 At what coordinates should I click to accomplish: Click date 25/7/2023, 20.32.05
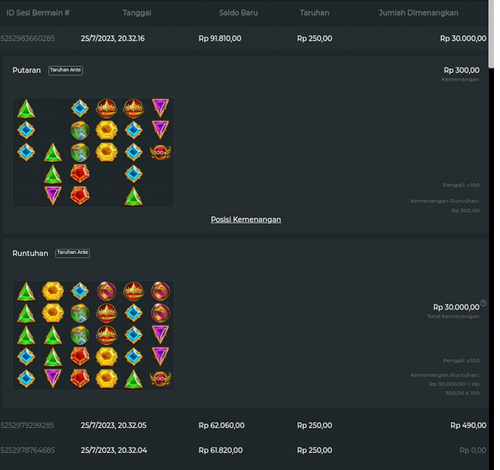click(113, 425)
